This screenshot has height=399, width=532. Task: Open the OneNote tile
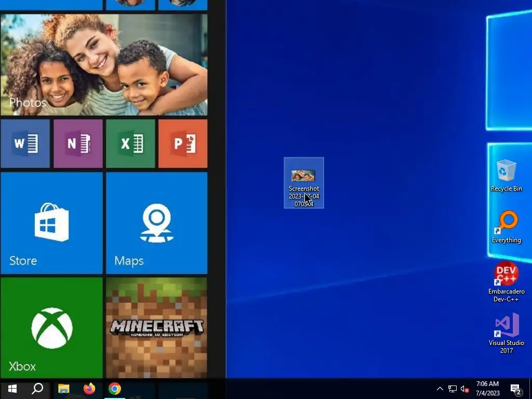pos(78,143)
